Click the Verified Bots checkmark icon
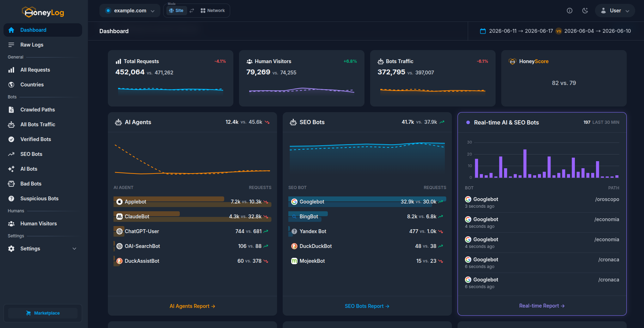 coord(11,139)
